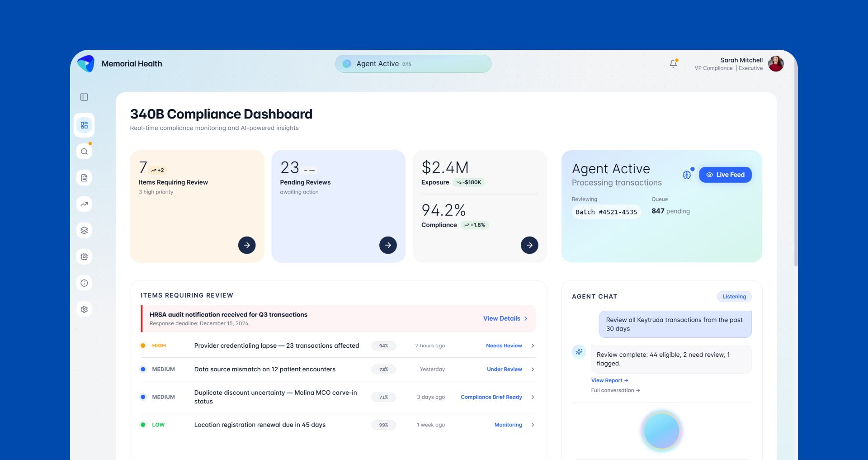
Task: Click the +1.8% compliance change badge
Action: tap(475, 225)
